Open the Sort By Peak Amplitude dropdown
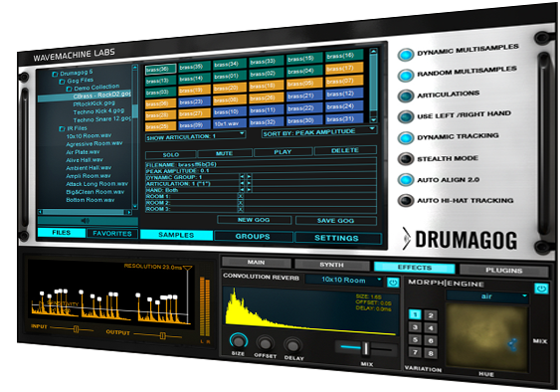The height and width of the screenshot is (392, 560). coord(318,132)
